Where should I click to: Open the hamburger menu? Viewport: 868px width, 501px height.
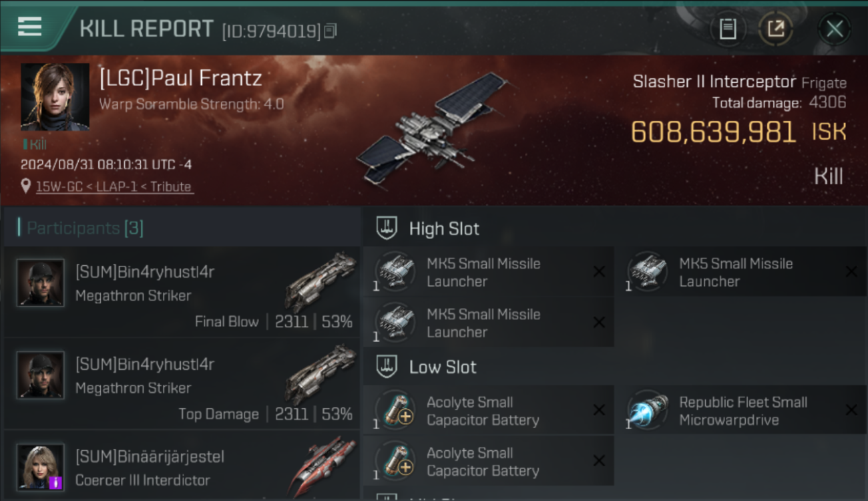(29, 27)
